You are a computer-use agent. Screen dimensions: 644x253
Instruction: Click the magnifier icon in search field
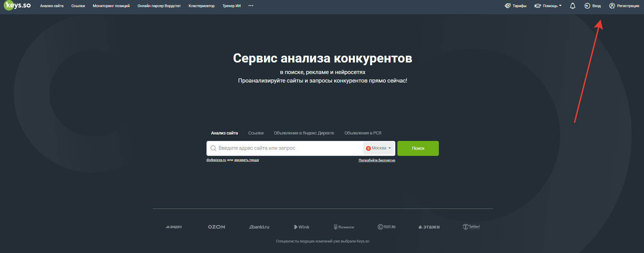[213, 148]
